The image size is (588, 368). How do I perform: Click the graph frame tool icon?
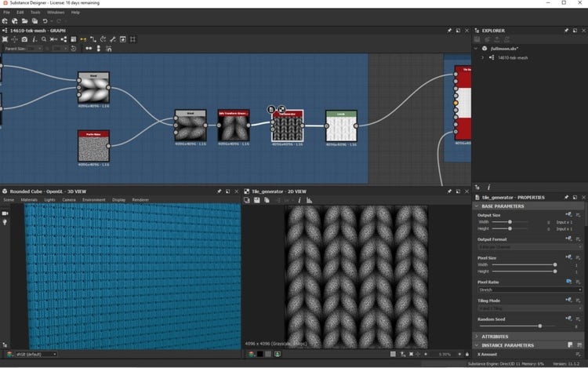pyautogui.click(x=132, y=39)
